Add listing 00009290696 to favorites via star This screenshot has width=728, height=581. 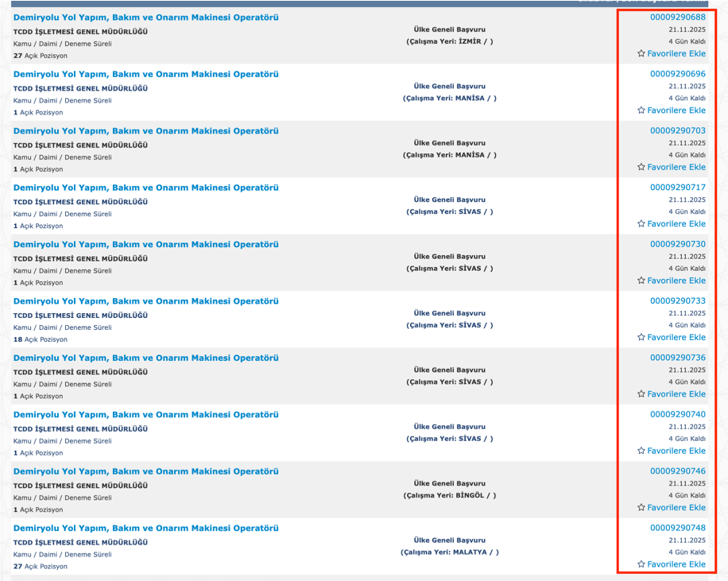pos(641,110)
